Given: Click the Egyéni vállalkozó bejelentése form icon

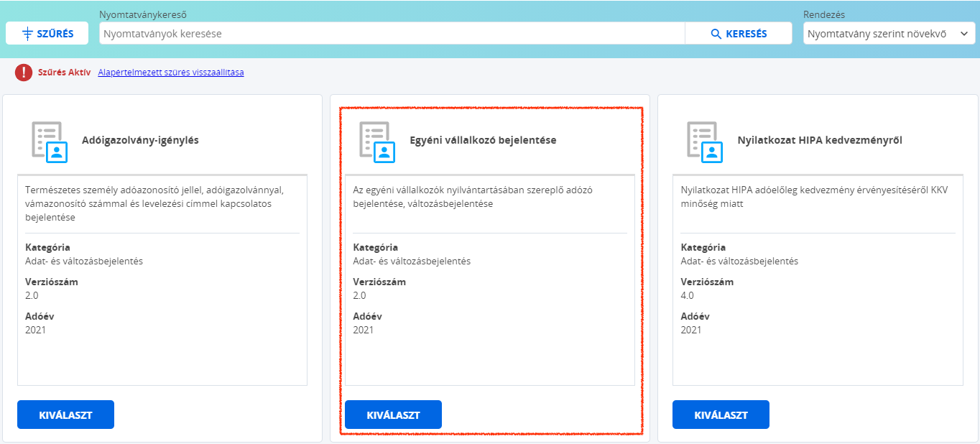Looking at the screenshot, I should pos(377,142).
